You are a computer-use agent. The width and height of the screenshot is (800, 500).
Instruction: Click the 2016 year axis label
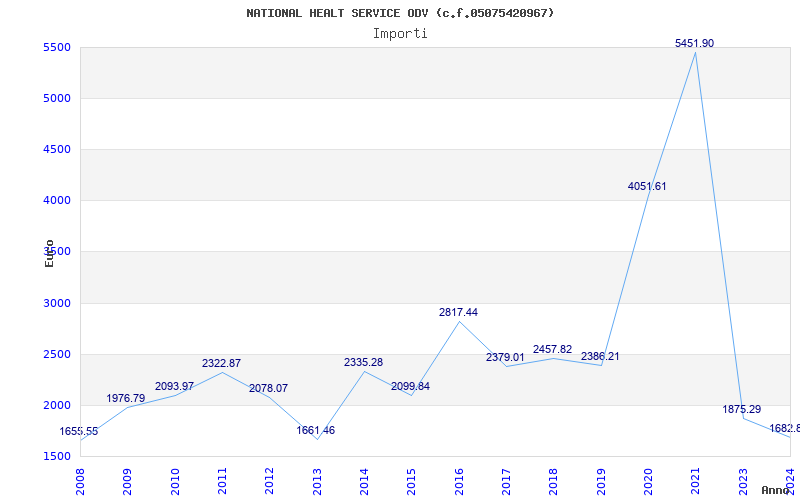(x=459, y=481)
